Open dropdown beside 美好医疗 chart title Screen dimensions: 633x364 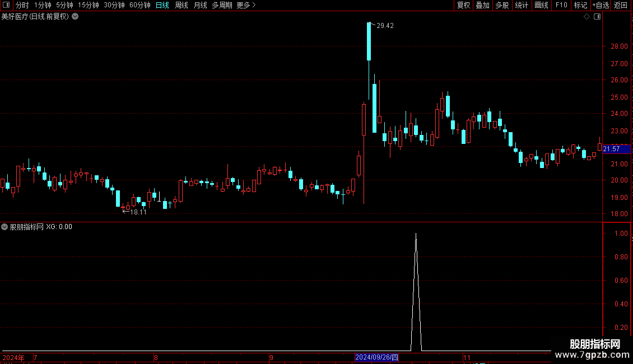click(x=75, y=17)
